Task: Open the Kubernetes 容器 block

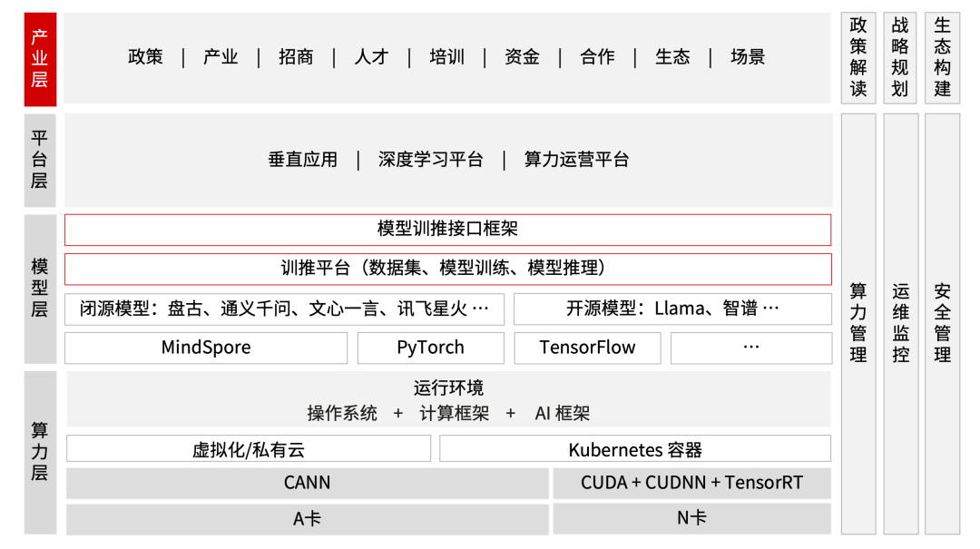Action: 632,447
